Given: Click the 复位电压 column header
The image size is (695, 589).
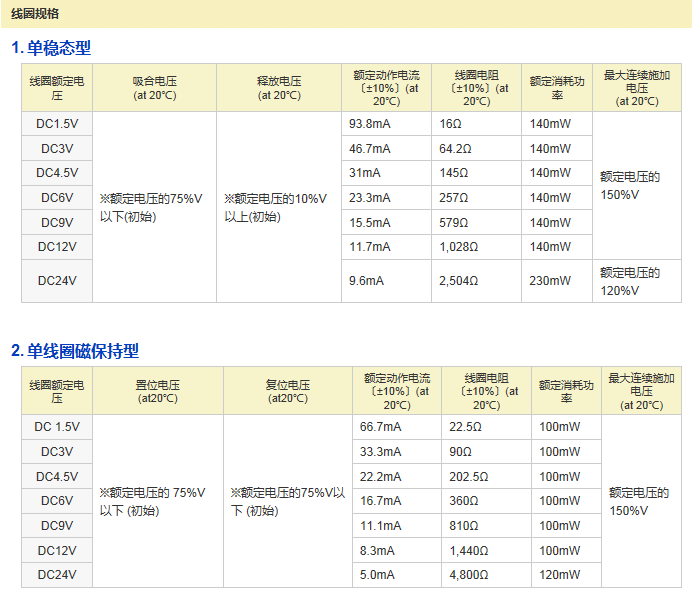Looking at the screenshot, I should [x=287, y=391].
